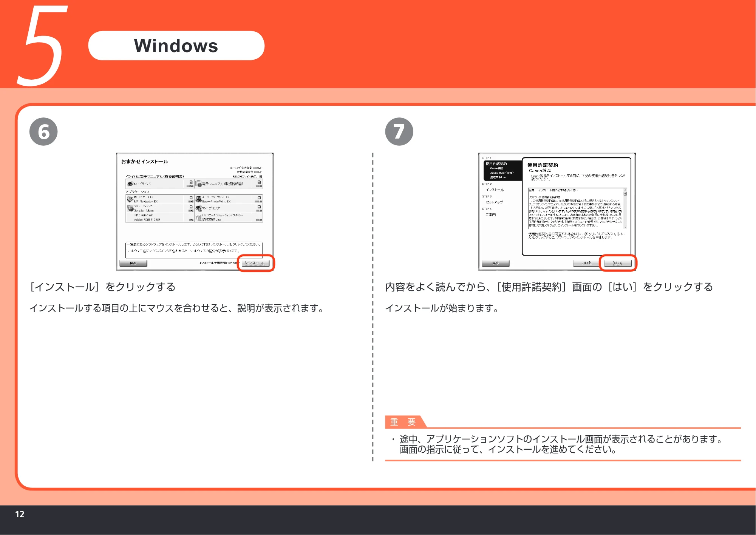Select the Solution Menu label
Image resolution: width=756 pixels, height=535 pixels.
click(144, 210)
